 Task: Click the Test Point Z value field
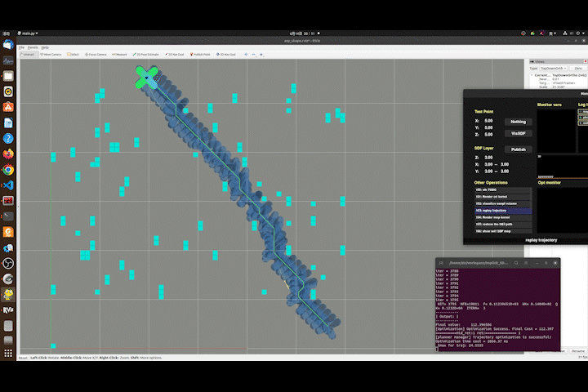pos(488,134)
